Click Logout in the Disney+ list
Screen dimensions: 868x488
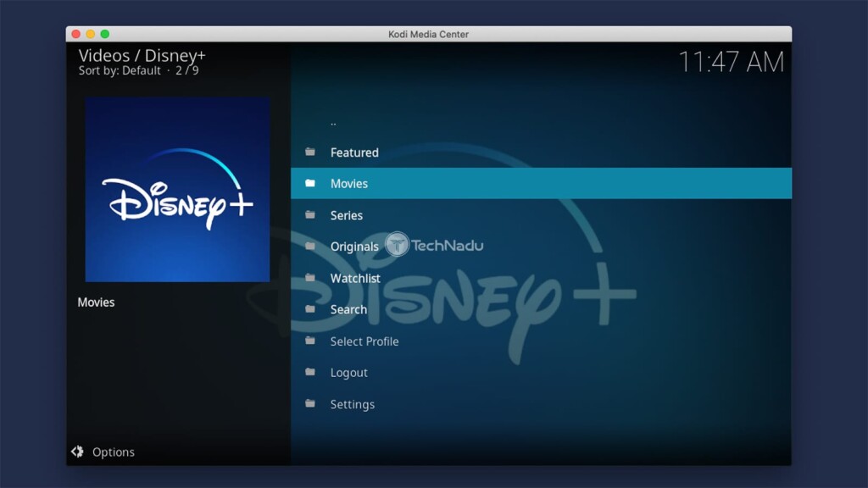coord(541,373)
